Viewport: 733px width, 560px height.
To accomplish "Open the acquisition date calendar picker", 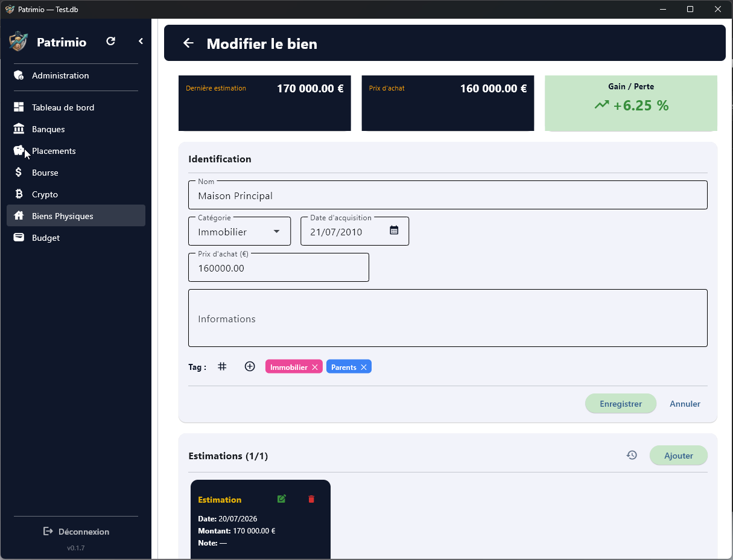I will coord(394,230).
